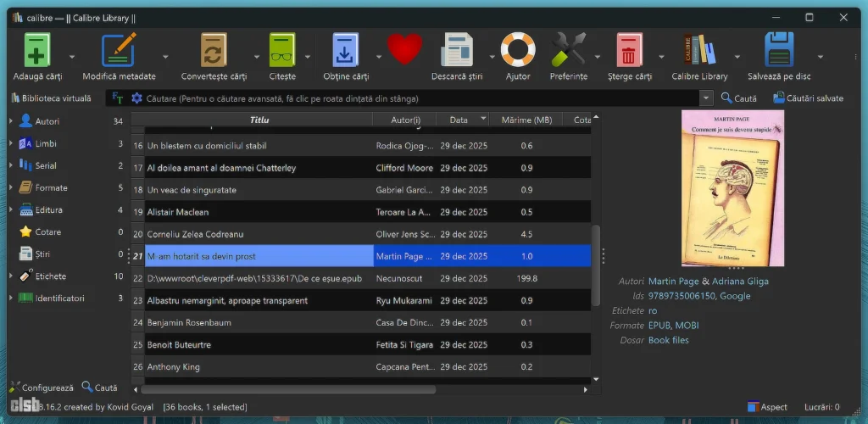Click the Martin Page author link
This screenshot has height=424, width=868.
tap(673, 281)
